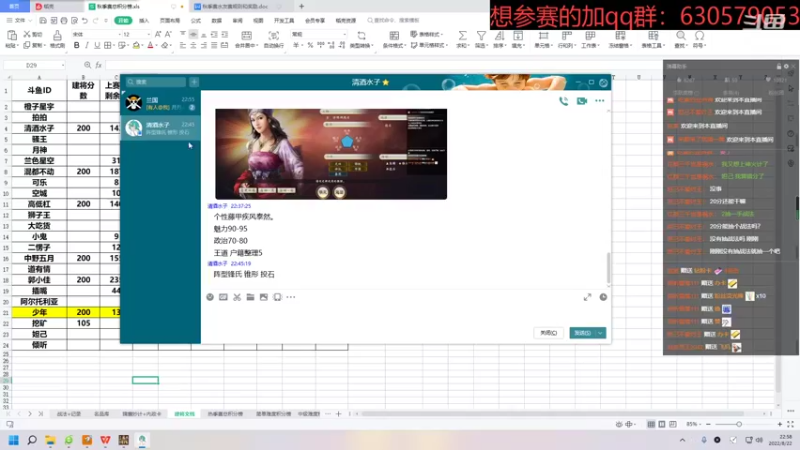Click the Undo arrow icon

(x=85, y=20)
